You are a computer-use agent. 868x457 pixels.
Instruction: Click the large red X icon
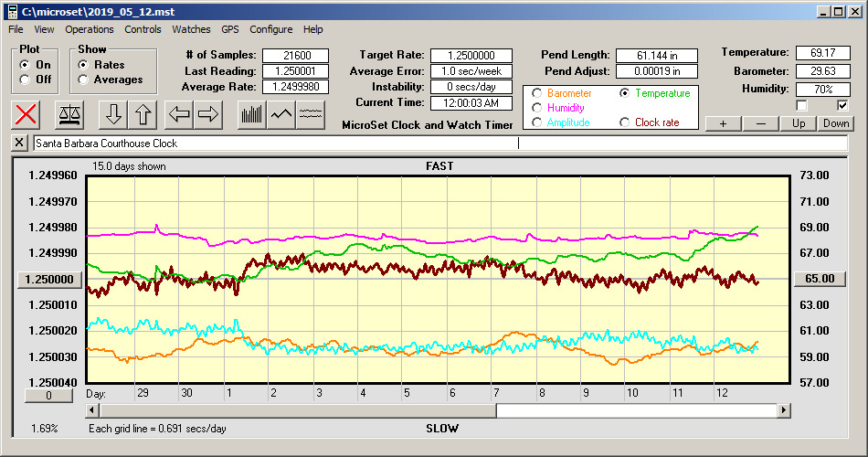(x=27, y=114)
